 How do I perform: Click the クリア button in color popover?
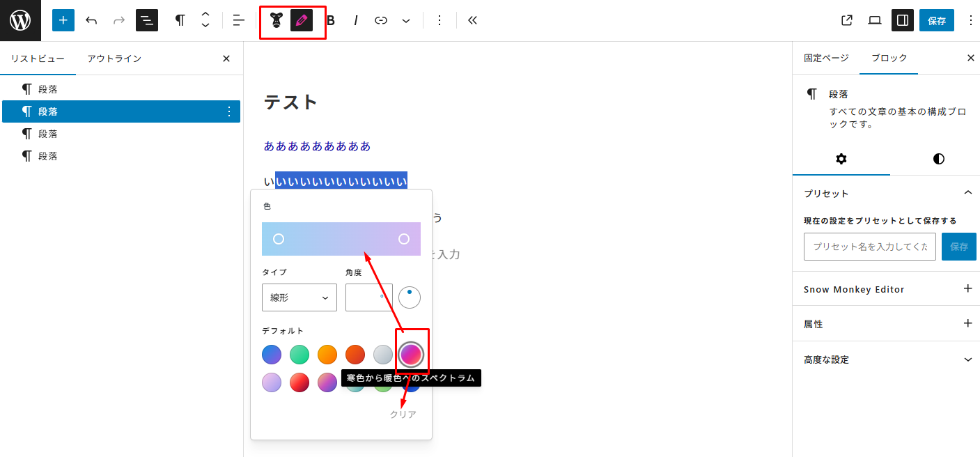pos(403,415)
